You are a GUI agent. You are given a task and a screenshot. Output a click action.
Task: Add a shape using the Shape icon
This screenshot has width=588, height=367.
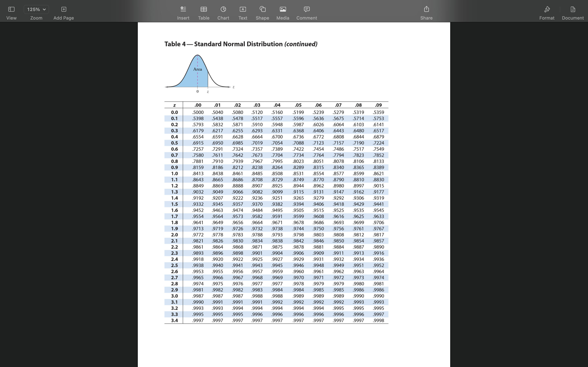coord(262,9)
